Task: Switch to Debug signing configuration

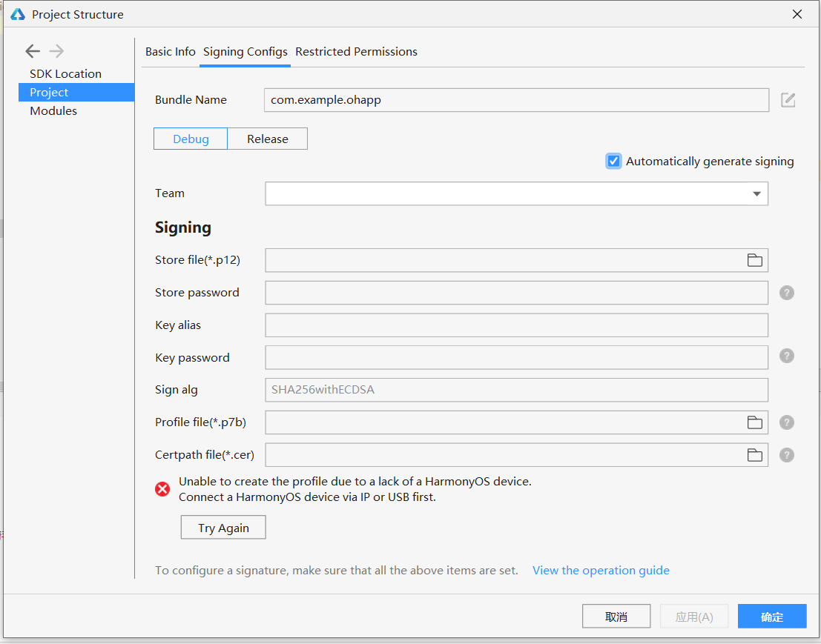Action: tap(191, 139)
